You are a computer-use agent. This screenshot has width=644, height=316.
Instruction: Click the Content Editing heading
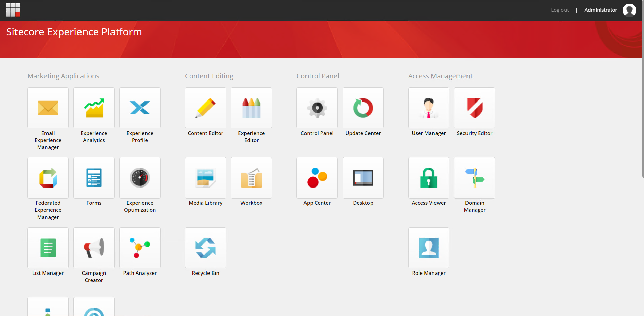(x=209, y=76)
